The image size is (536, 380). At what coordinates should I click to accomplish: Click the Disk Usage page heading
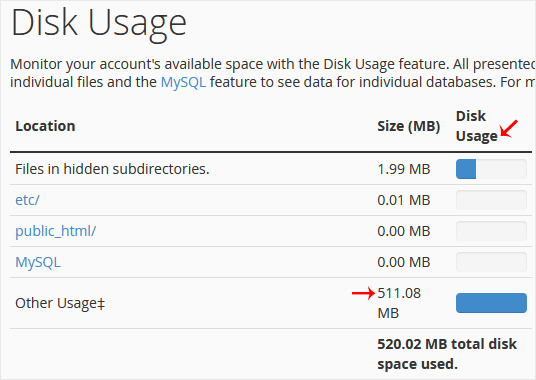click(99, 24)
